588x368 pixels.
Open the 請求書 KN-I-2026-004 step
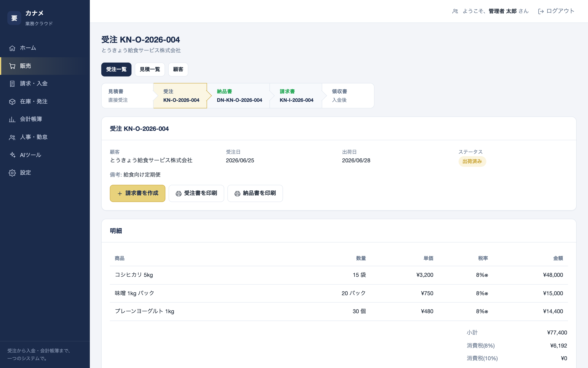click(x=296, y=96)
